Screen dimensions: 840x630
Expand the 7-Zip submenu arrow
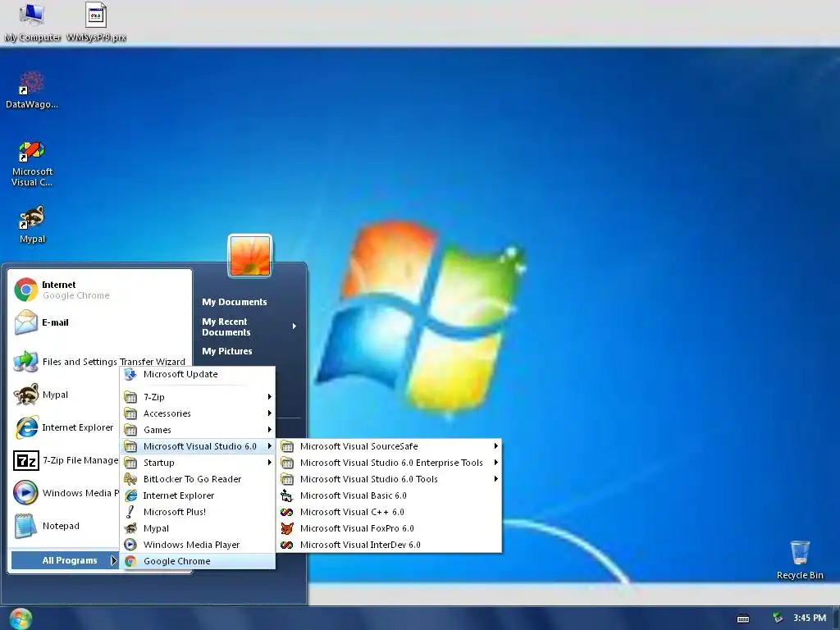(x=269, y=397)
